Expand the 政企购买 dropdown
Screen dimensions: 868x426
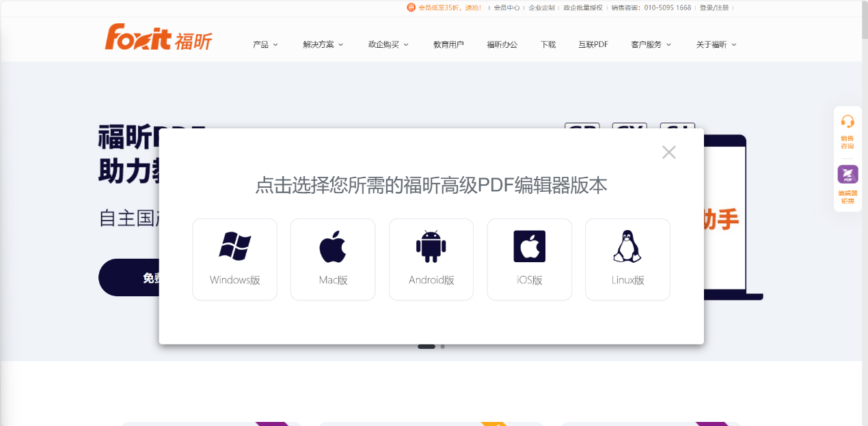383,44
